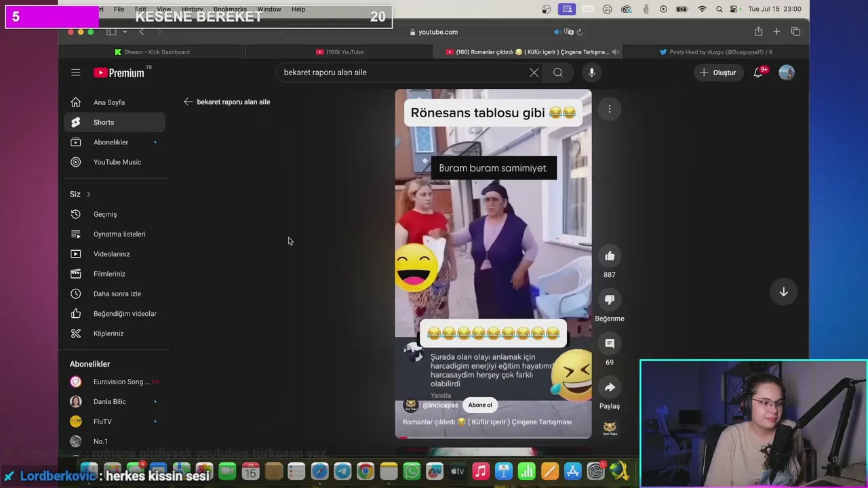868x488 pixels.
Task: Open FluTV subscription
Action: pyautogui.click(x=115, y=422)
